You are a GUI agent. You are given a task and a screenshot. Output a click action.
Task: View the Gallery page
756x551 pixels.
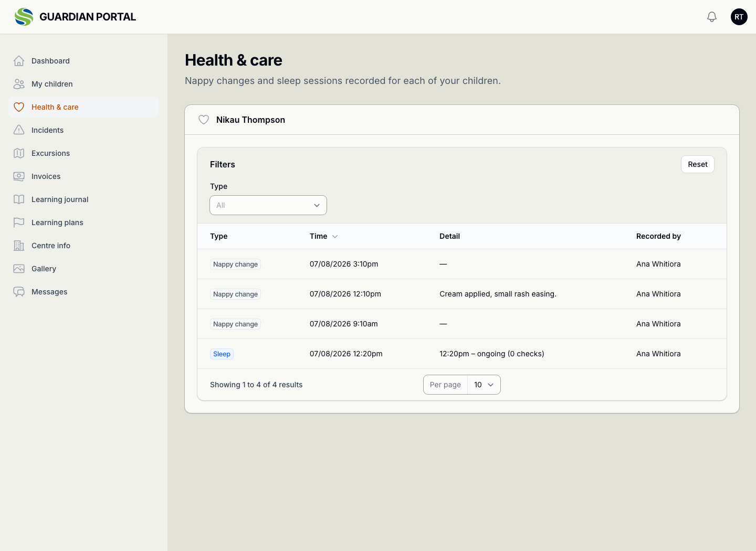click(x=83, y=269)
